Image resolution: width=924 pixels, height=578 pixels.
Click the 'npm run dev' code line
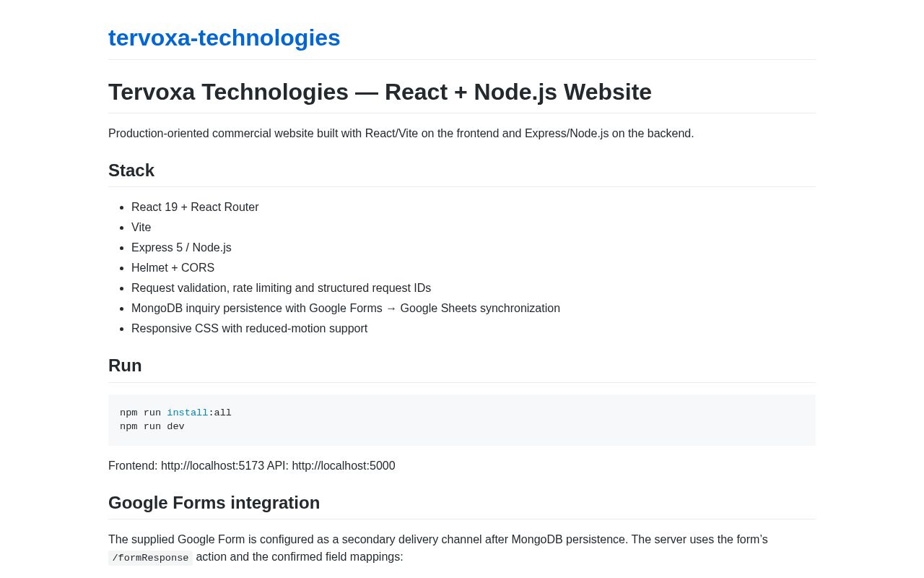tap(152, 427)
